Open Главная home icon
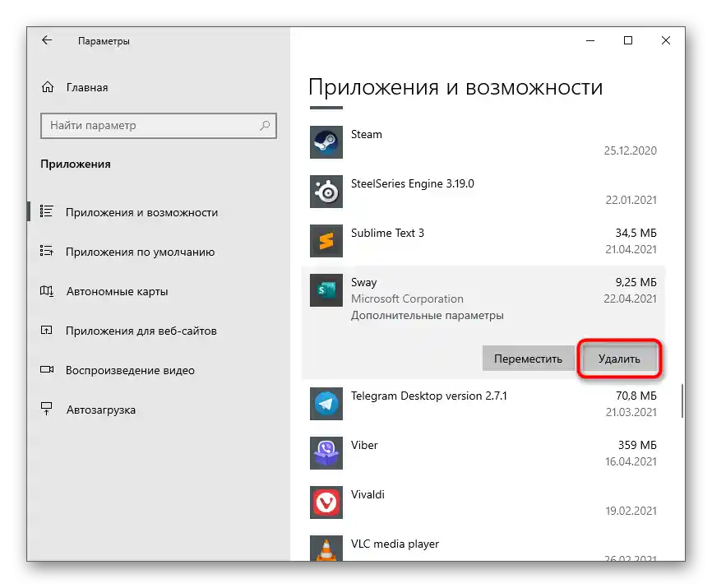The height and width of the screenshot is (588, 712). [x=48, y=86]
